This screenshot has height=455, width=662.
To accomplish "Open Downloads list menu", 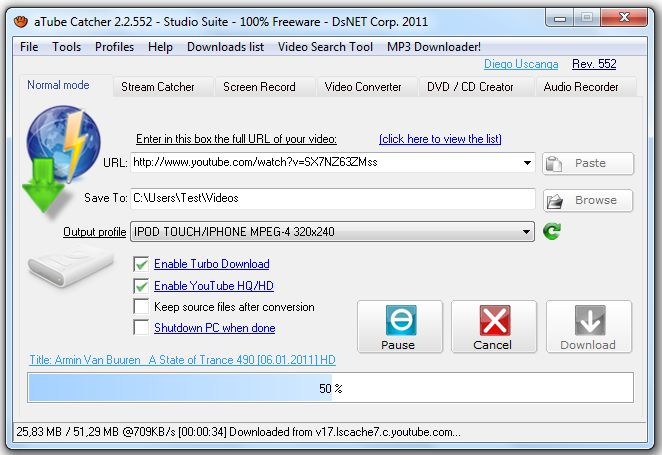I will pyautogui.click(x=225, y=47).
